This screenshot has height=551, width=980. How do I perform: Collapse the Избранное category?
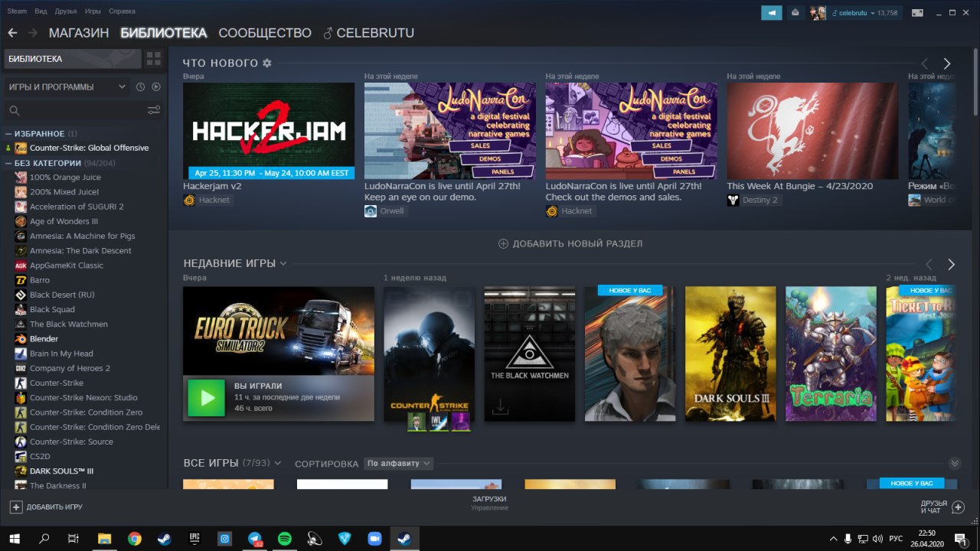pyautogui.click(x=8, y=134)
